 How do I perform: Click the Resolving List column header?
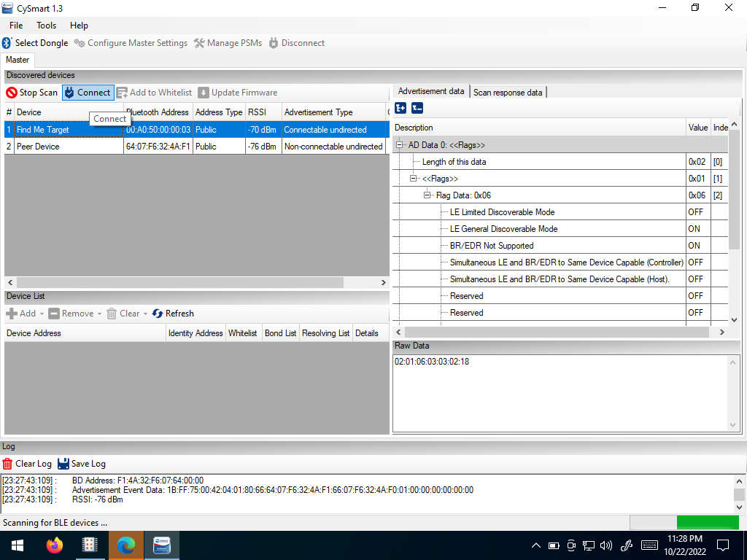tap(326, 332)
